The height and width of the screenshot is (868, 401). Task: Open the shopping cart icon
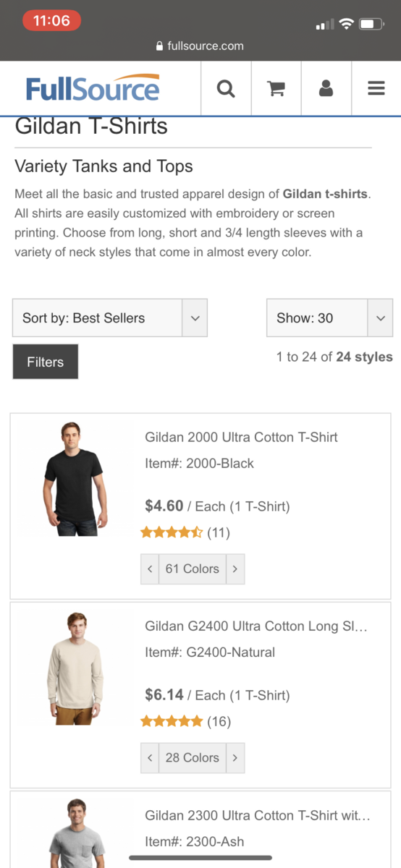pyautogui.click(x=276, y=88)
